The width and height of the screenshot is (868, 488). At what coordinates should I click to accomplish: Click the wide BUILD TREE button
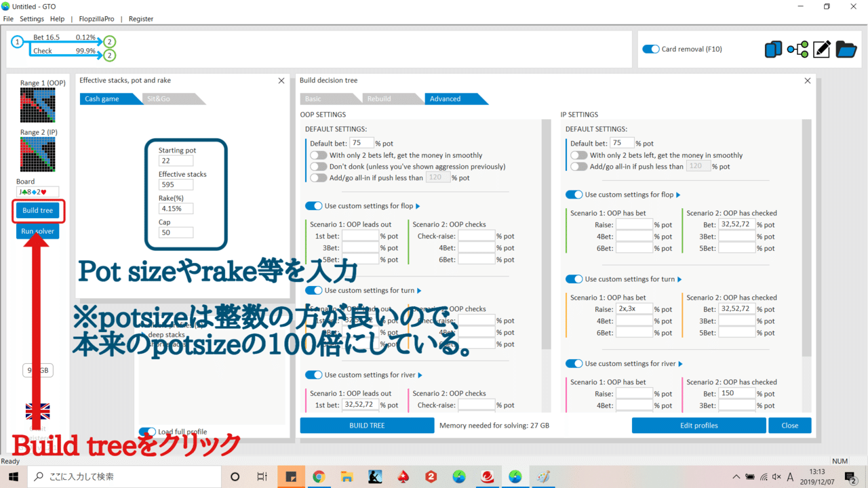[367, 426]
